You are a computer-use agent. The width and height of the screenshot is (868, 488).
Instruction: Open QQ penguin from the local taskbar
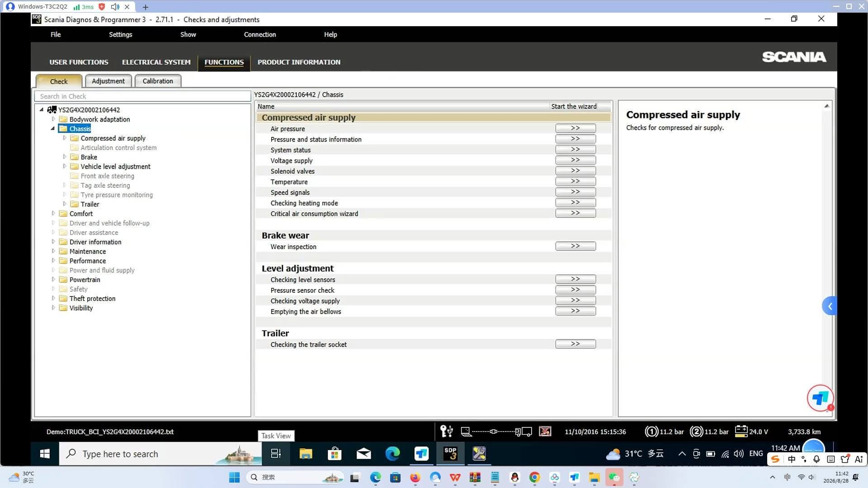(514, 477)
